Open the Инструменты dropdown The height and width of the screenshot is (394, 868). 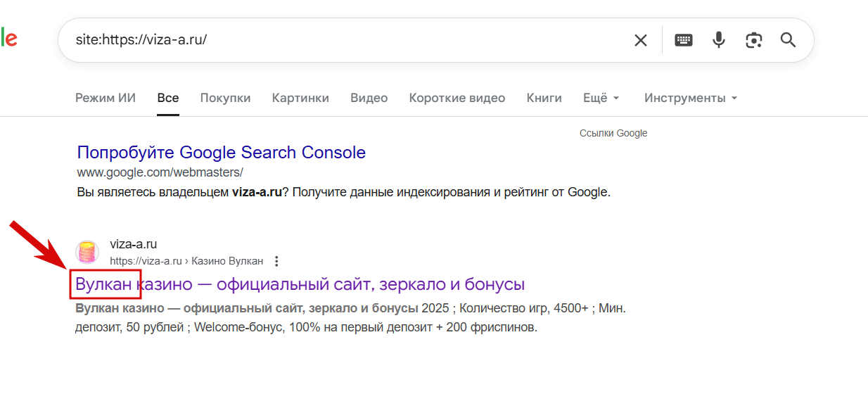click(691, 98)
